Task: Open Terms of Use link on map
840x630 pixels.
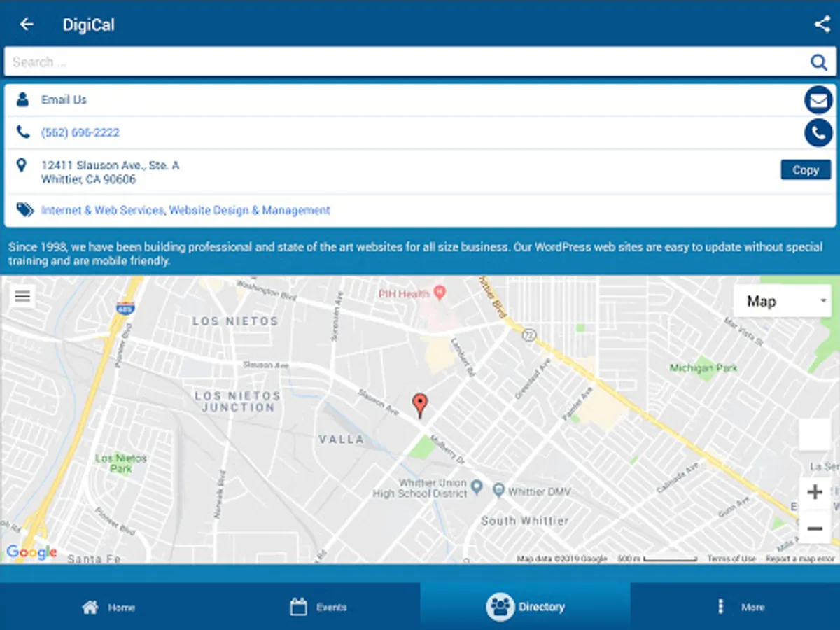Action: [731, 559]
